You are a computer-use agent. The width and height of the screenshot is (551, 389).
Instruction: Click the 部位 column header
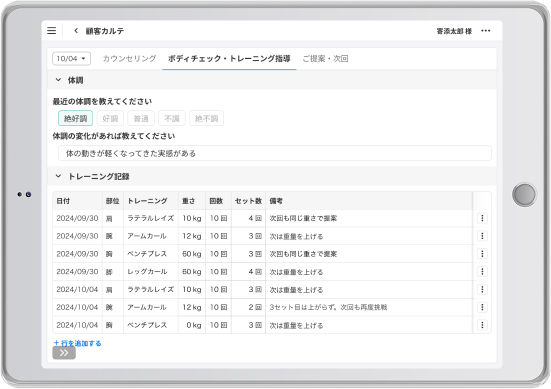112,201
